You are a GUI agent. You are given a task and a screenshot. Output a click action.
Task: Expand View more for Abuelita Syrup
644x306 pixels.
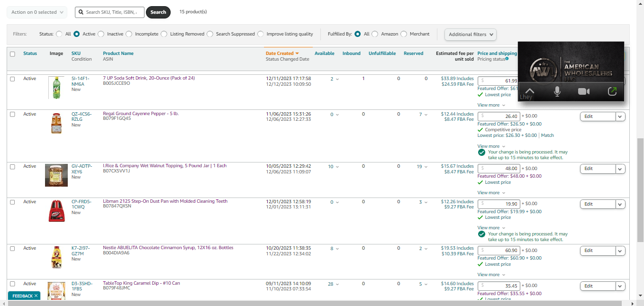(491, 275)
